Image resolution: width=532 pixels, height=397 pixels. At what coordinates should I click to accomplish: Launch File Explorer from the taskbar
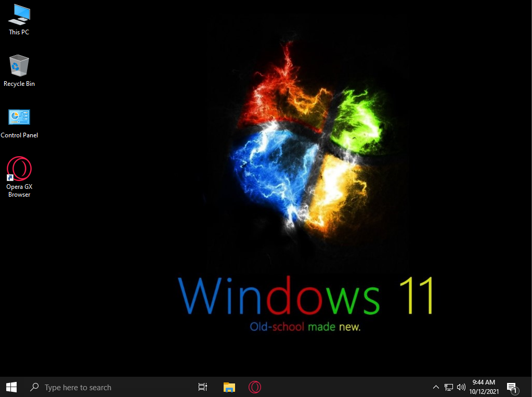(x=229, y=387)
